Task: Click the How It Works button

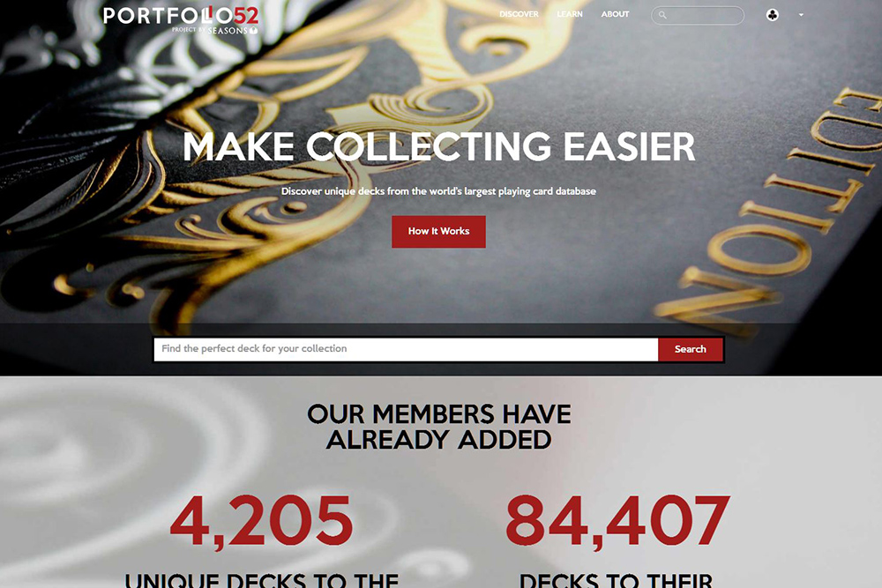Action: [x=438, y=232]
